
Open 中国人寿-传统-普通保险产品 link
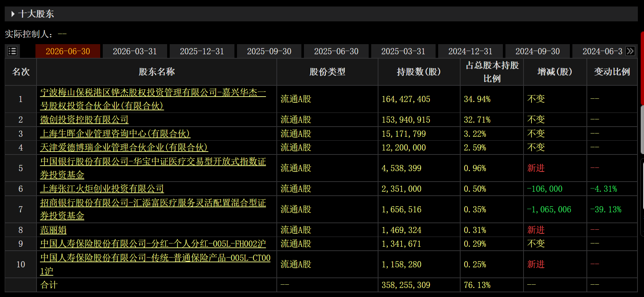point(155,264)
